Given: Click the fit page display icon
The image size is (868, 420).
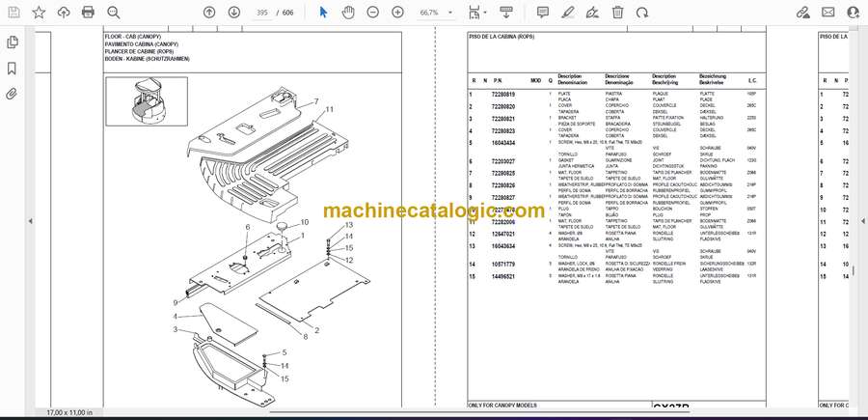Looking at the screenshot, I should pos(475,13).
